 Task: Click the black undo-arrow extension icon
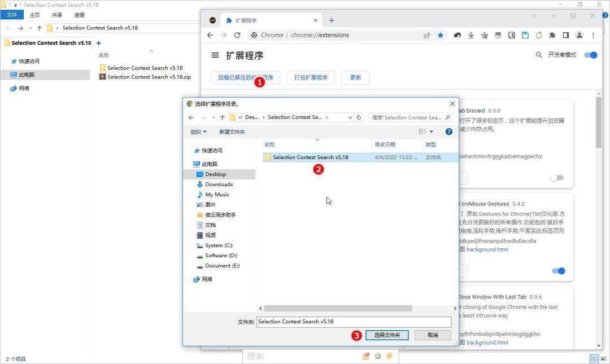pos(457,36)
